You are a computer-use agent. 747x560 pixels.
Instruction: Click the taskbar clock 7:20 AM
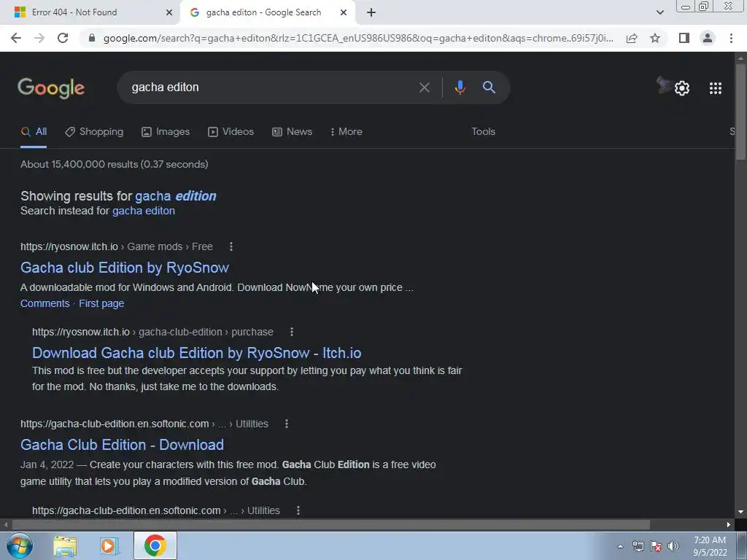click(x=710, y=540)
